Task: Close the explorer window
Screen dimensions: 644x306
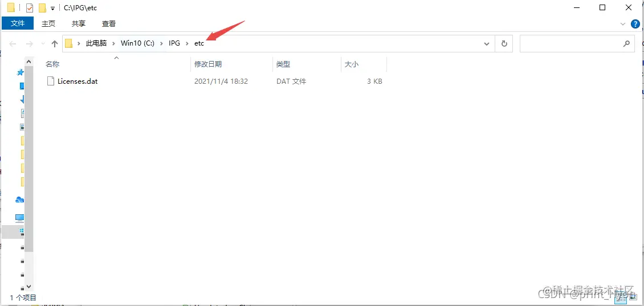Action: coord(629,8)
